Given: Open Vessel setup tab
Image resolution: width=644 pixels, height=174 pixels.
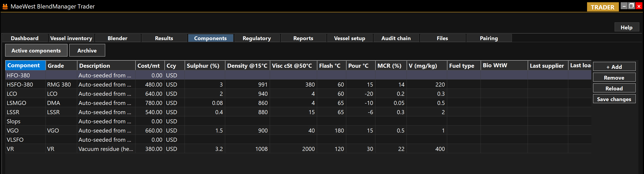Looking at the screenshot, I should click(x=350, y=38).
